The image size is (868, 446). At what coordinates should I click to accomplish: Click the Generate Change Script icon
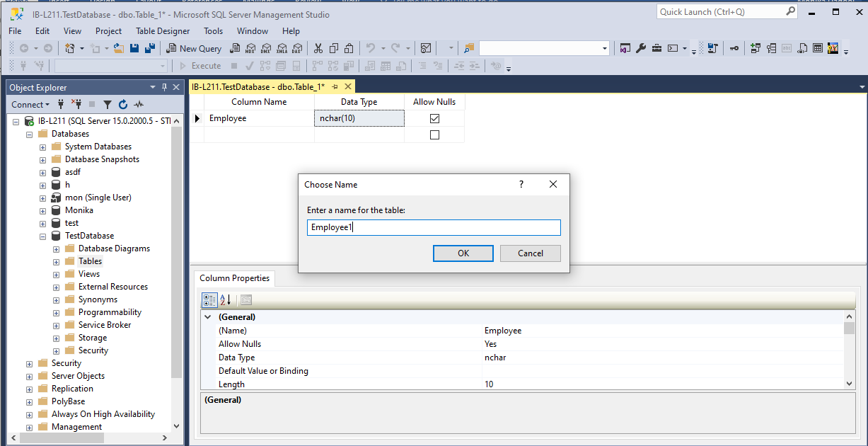click(713, 48)
